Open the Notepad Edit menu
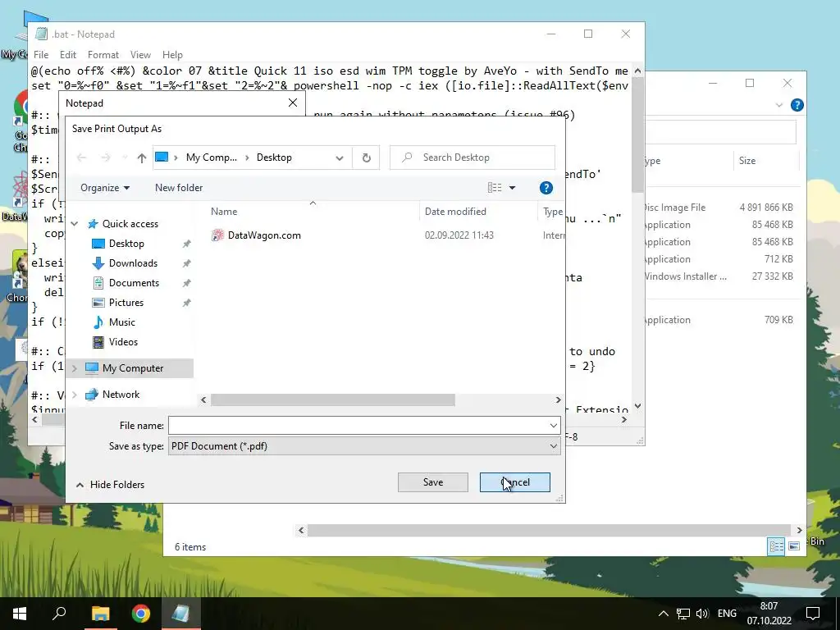Viewport: 840px width, 630px height. 67,55
